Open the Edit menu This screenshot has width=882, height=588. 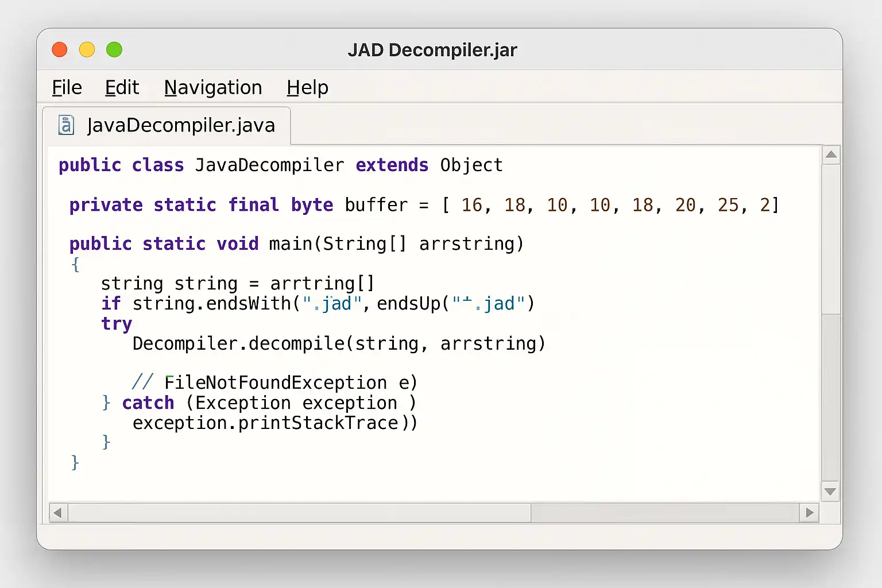[122, 88]
